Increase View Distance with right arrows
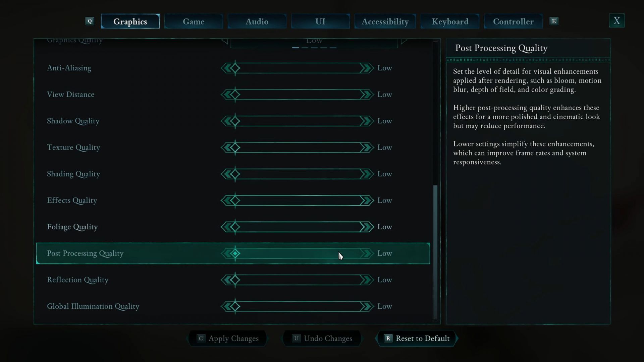Image resolution: width=644 pixels, height=362 pixels. tap(367, 95)
